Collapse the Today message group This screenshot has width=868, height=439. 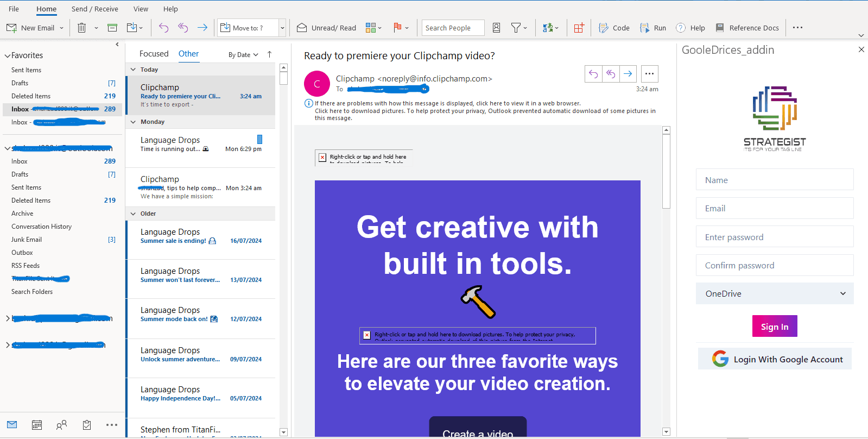coord(133,70)
